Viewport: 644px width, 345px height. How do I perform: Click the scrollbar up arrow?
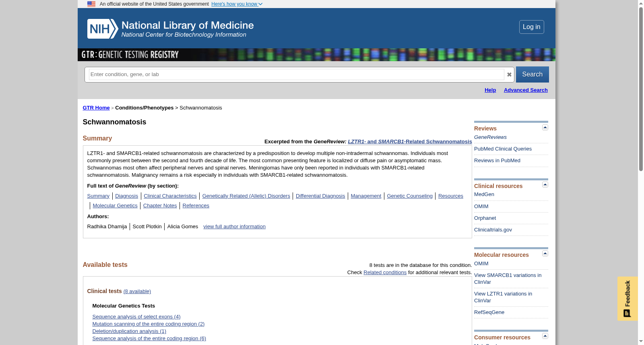click(x=641, y=3)
